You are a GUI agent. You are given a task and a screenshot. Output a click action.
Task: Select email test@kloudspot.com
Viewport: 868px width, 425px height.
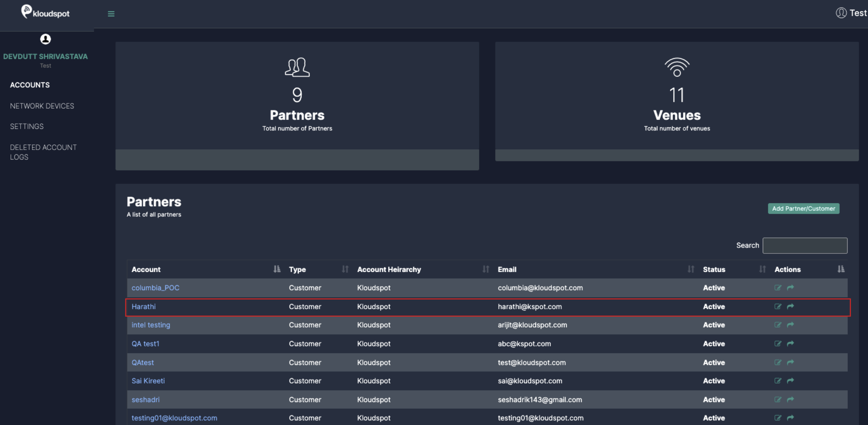[532, 363]
